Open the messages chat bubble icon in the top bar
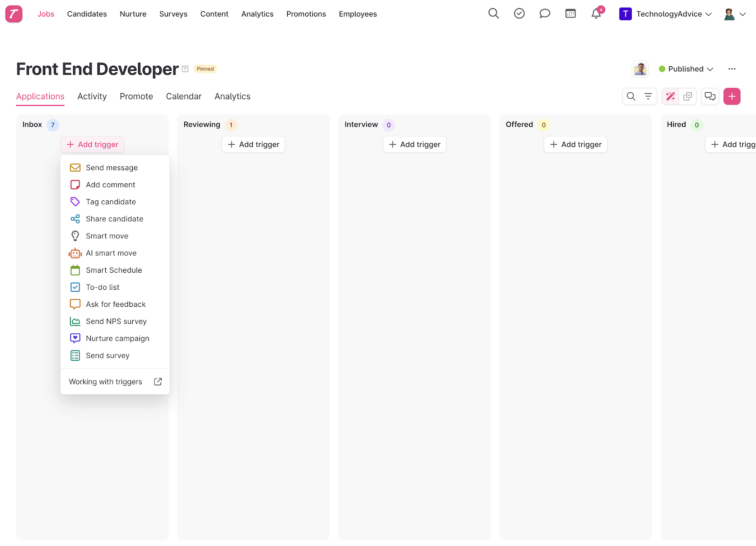756x546 pixels. pyautogui.click(x=545, y=14)
